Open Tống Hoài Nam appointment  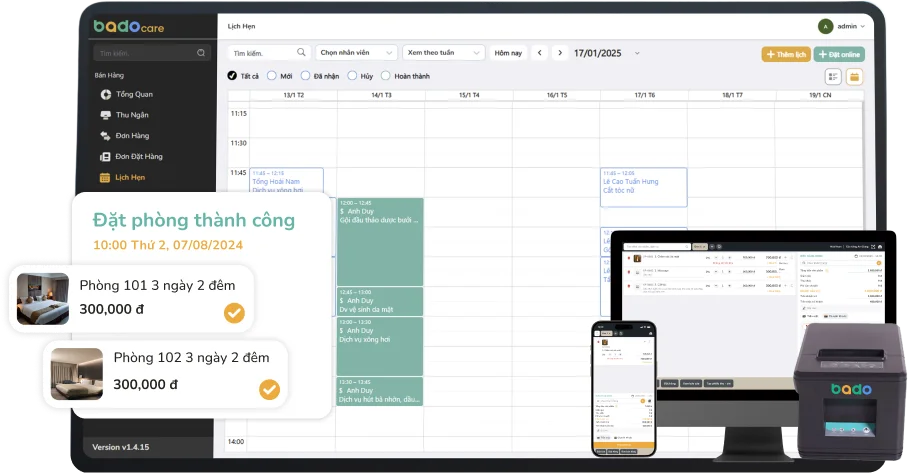287,181
